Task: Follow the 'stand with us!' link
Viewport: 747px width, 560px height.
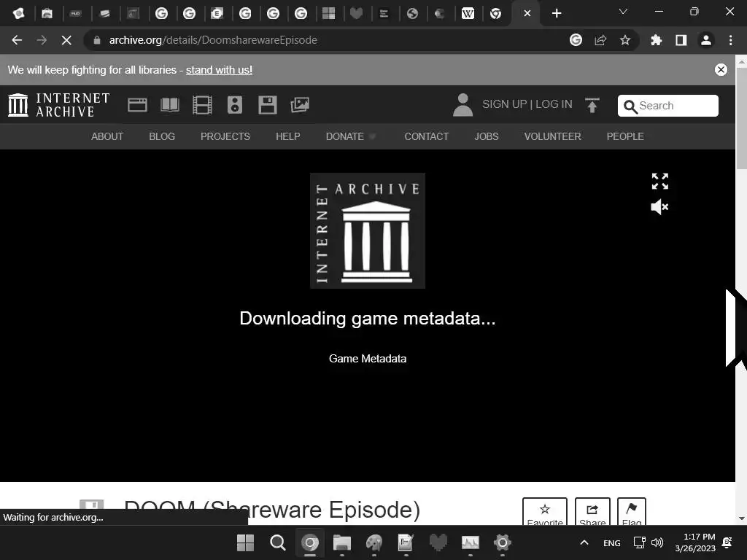Action: point(219,70)
